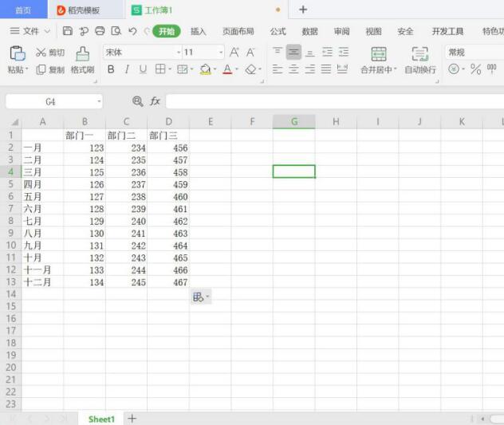The height and width of the screenshot is (425, 504).
Task: Click the 文件 menu button
Action: 30,31
